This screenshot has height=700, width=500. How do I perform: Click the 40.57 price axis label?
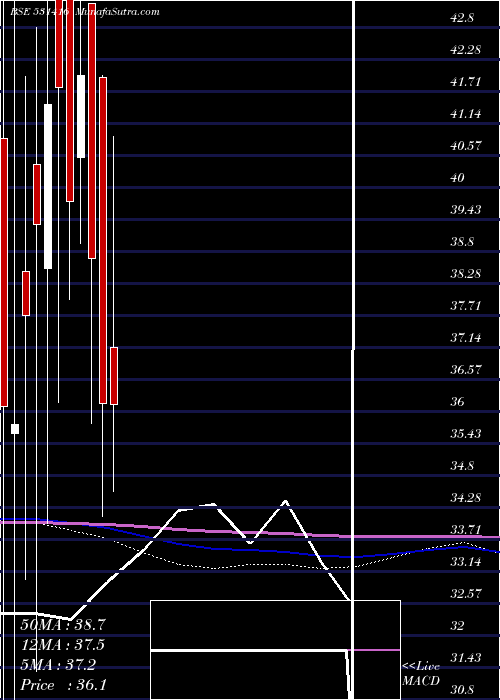click(466, 146)
